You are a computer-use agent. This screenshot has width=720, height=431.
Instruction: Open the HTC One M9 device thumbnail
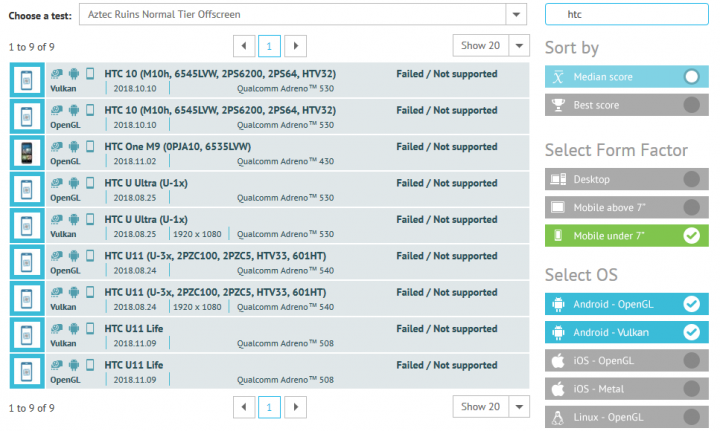(x=27, y=153)
